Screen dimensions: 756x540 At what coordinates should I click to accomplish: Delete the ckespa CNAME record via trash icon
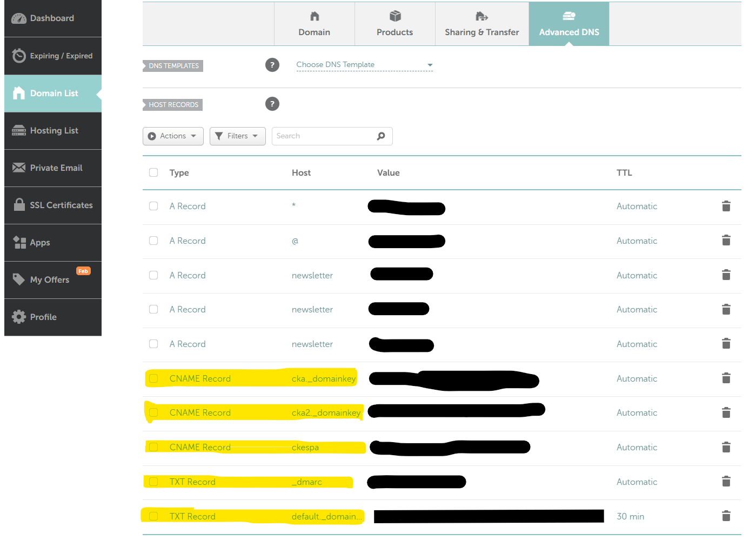click(726, 447)
